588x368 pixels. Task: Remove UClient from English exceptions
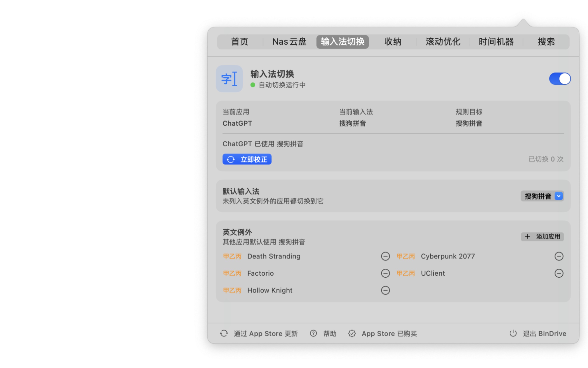pyautogui.click(x=559, y=273)
